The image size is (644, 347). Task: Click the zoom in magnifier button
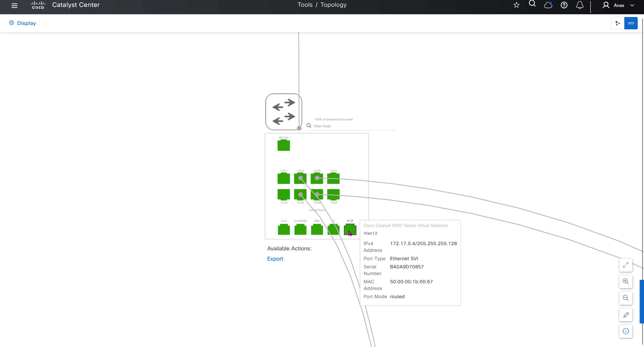626,282
